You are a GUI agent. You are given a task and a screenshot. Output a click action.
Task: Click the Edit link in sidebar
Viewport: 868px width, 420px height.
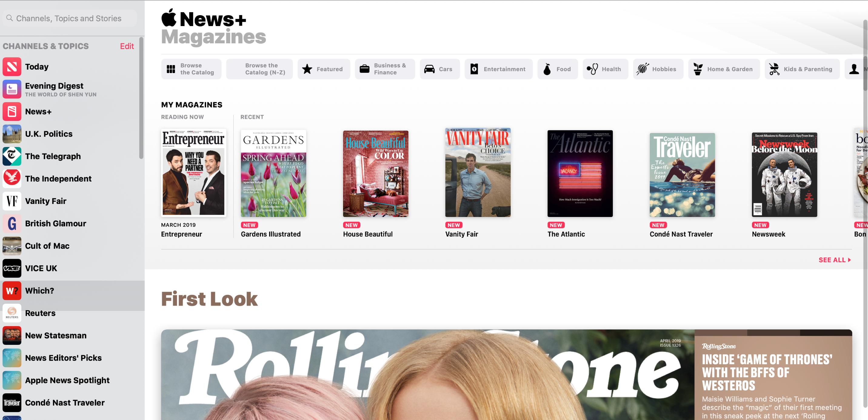(x=127, y=46)
